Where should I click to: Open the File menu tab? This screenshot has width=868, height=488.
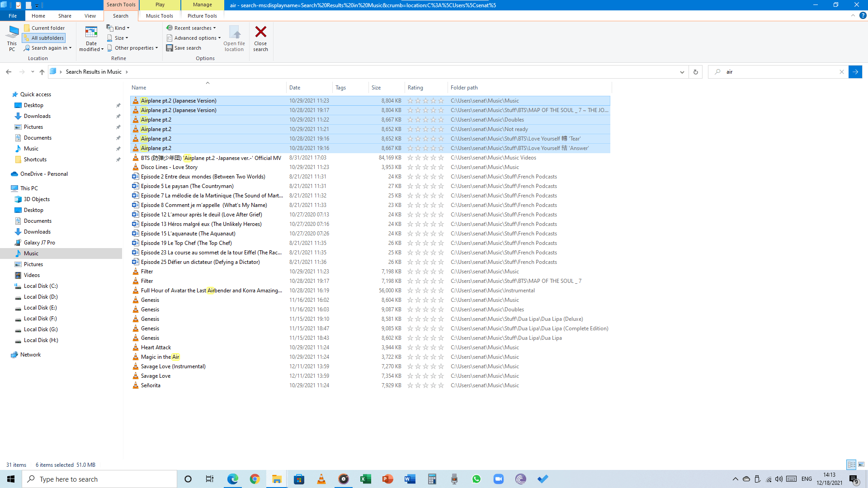[13, 16]
